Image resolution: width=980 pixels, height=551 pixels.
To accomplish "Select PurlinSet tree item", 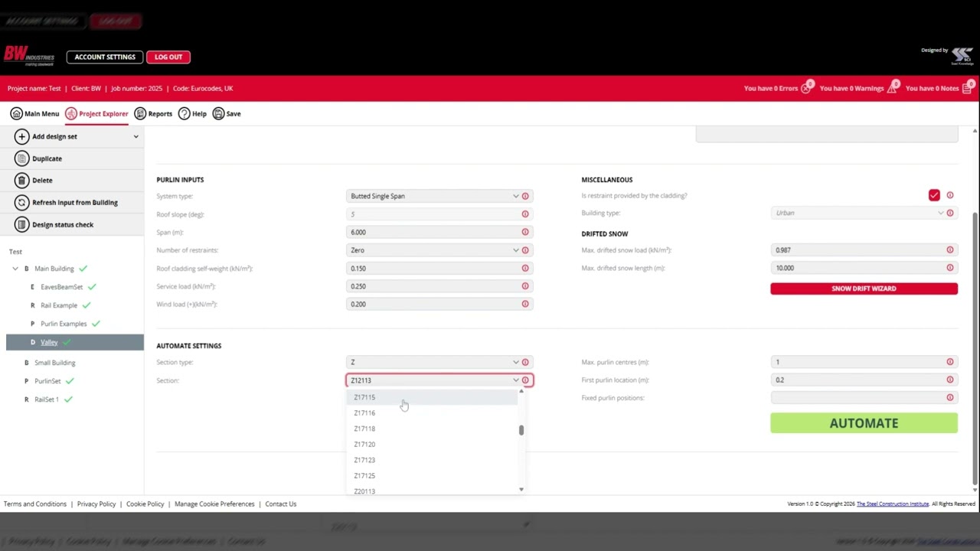I will (47, 381).
